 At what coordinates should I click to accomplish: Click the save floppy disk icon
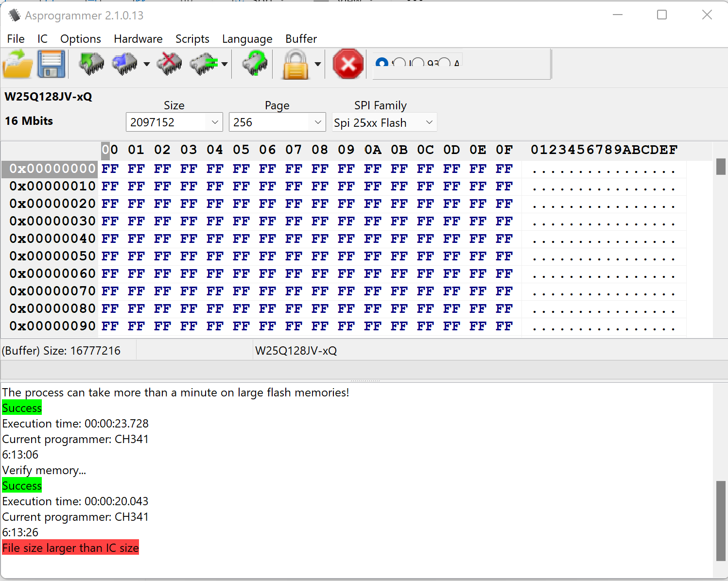pyautogui.click(x=51, y=64)
